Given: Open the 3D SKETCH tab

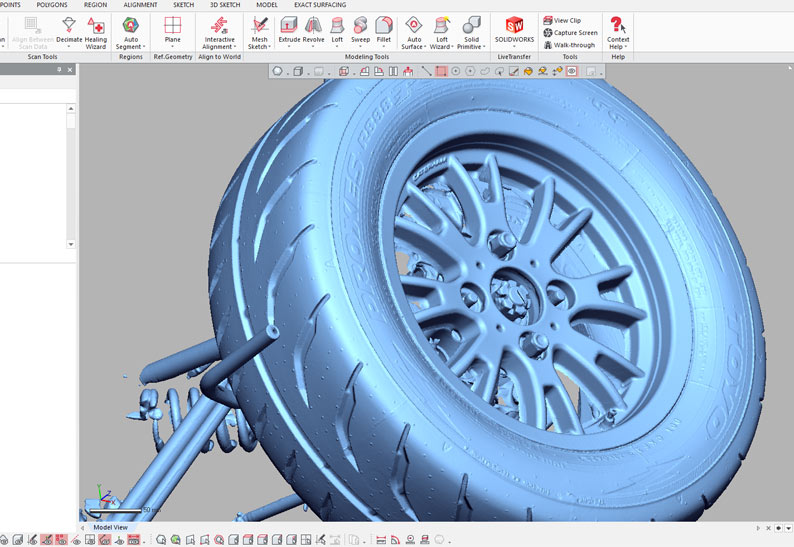Looking at the screenshot, I should coord(225,5).
